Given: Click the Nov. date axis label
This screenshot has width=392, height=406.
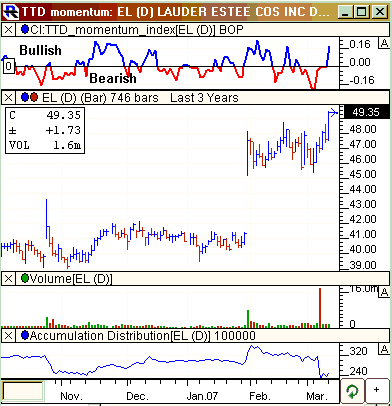Looking at the screenshot, I should pyautogui.click(x=71, y=396).
